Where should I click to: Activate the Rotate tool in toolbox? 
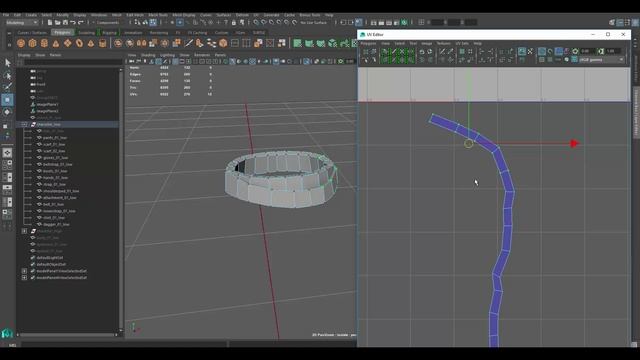tap(7, 112)
